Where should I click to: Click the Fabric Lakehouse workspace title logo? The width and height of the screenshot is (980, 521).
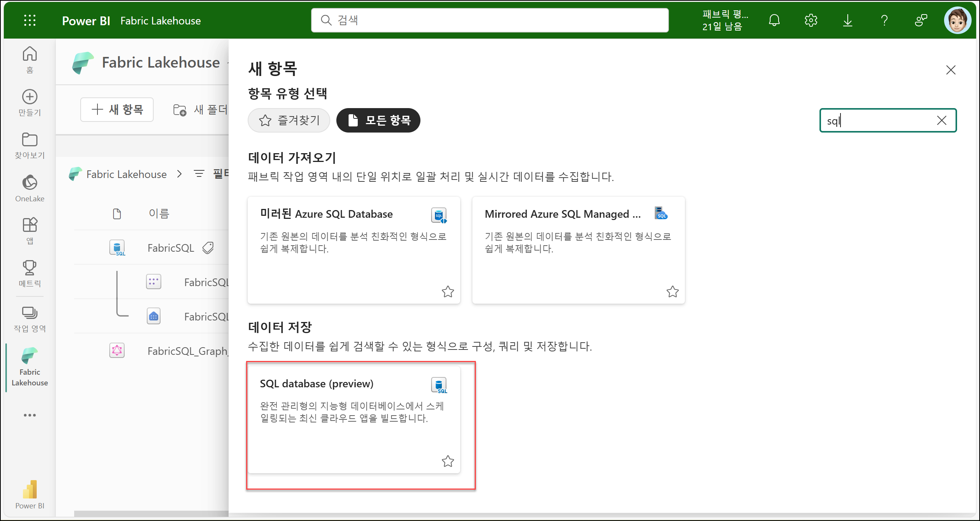click(x=83, y=63)
